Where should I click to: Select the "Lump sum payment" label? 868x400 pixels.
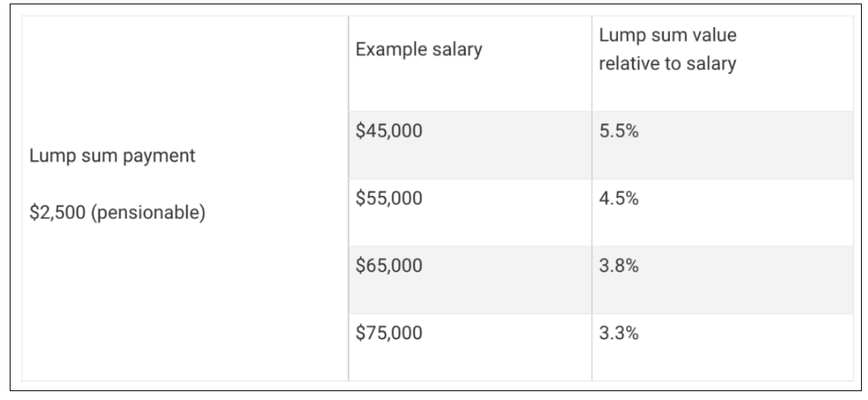click(x=113, y=156)
